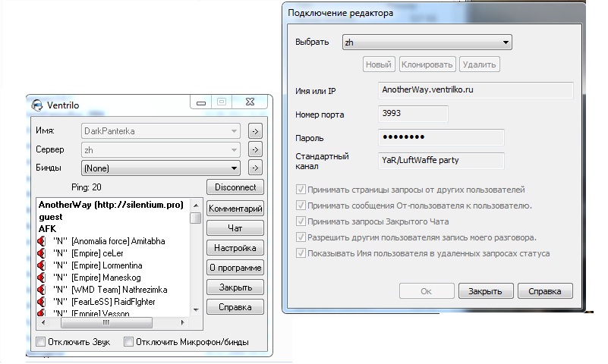Screen dimensions: 608x364
Task: Minimize the Ventrilo window
Action: [x=201, y=102]
